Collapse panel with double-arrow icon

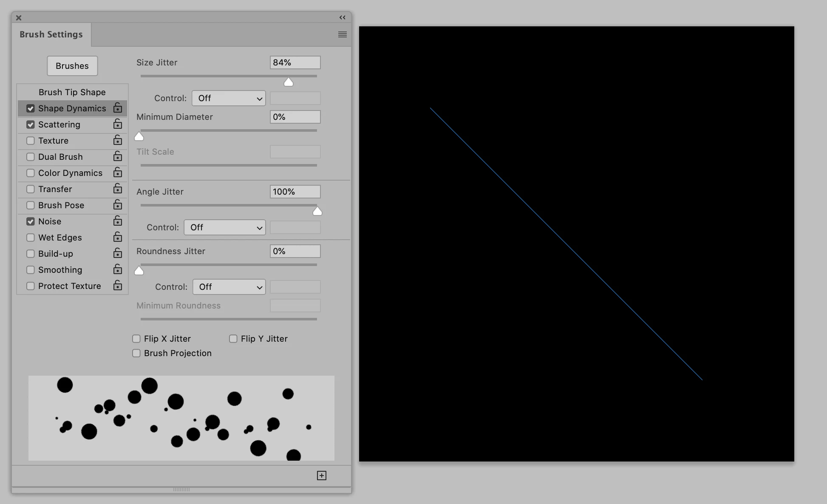click(x=342, y=17)
